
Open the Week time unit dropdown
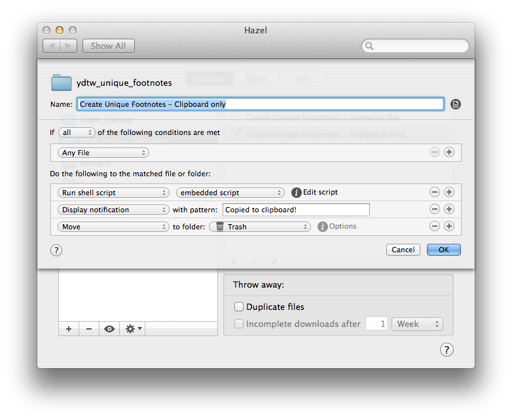[417, 324]
